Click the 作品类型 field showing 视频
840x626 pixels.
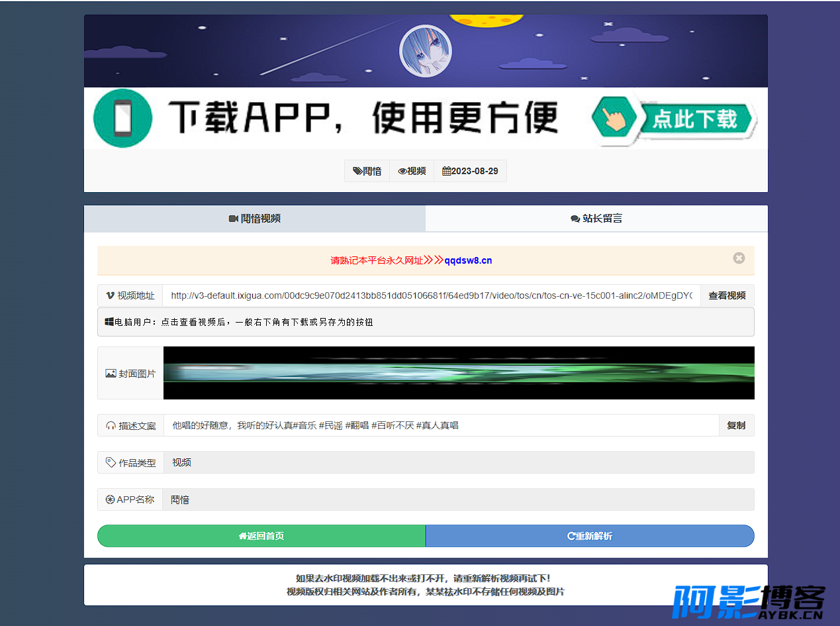459,462
